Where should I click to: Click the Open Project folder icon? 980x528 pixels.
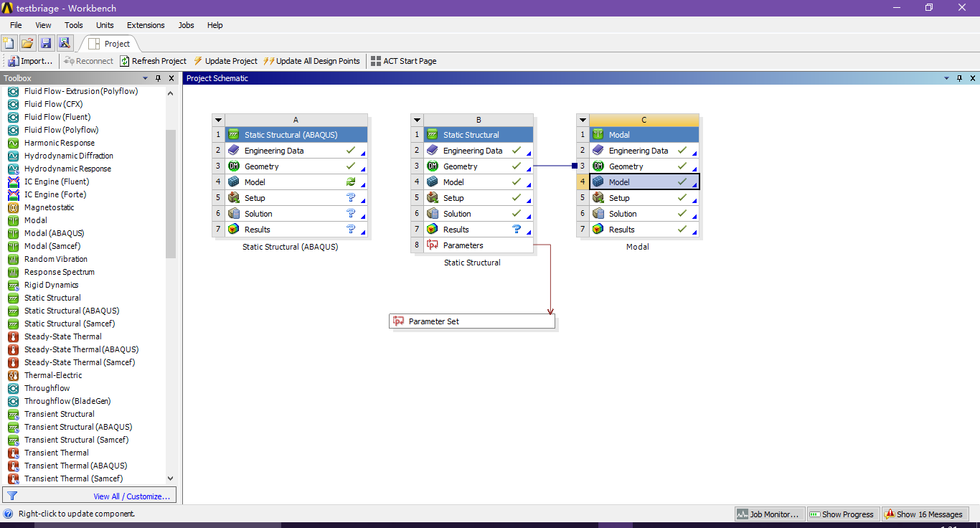[27, 43]
